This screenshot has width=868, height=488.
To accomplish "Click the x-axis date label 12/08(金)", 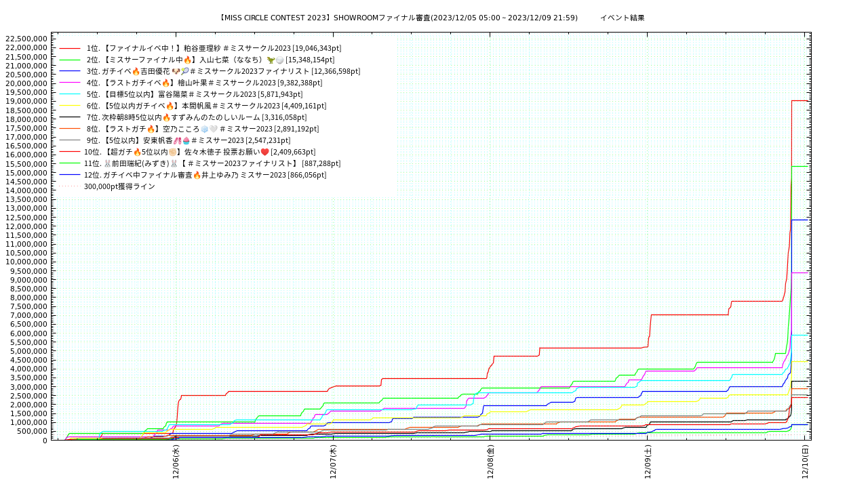I will (490, 462).
